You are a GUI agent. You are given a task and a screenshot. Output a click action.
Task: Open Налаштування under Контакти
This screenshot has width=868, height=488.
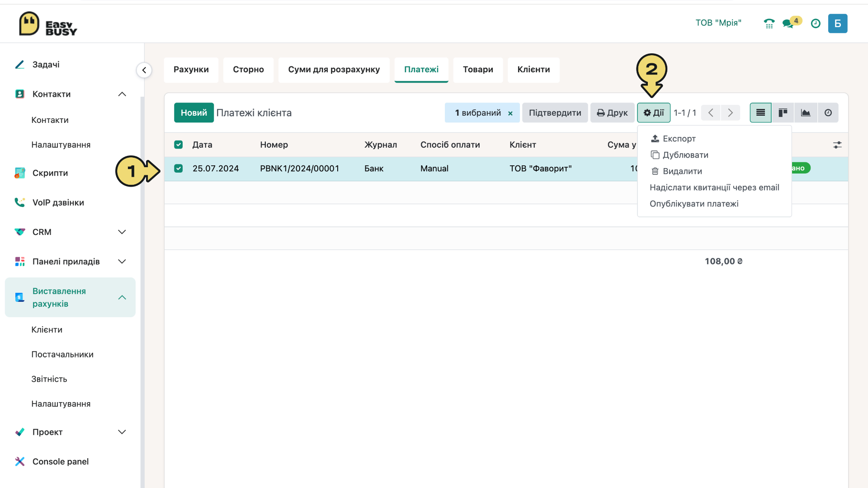coord(61,145)
